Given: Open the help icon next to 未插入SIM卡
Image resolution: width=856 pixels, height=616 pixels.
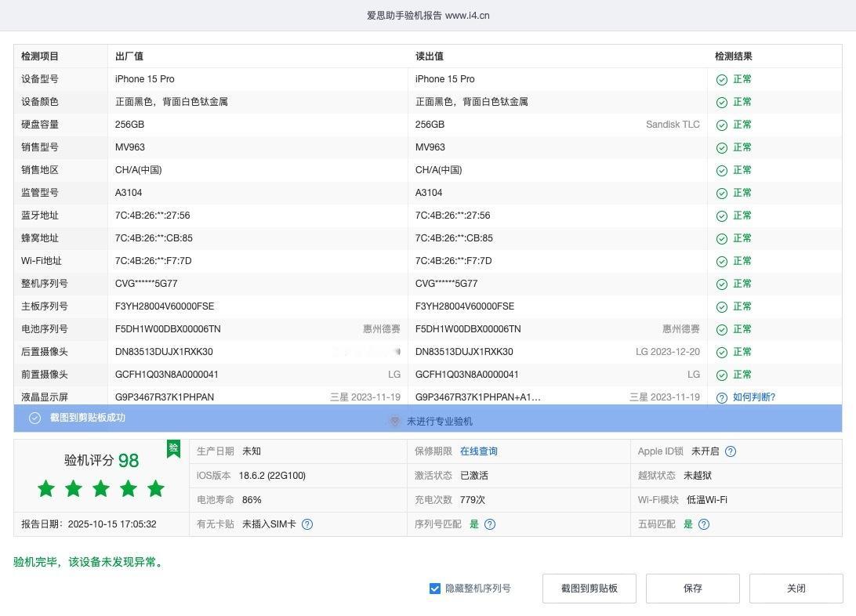Looking at the screenshot, I should (307, 524).
